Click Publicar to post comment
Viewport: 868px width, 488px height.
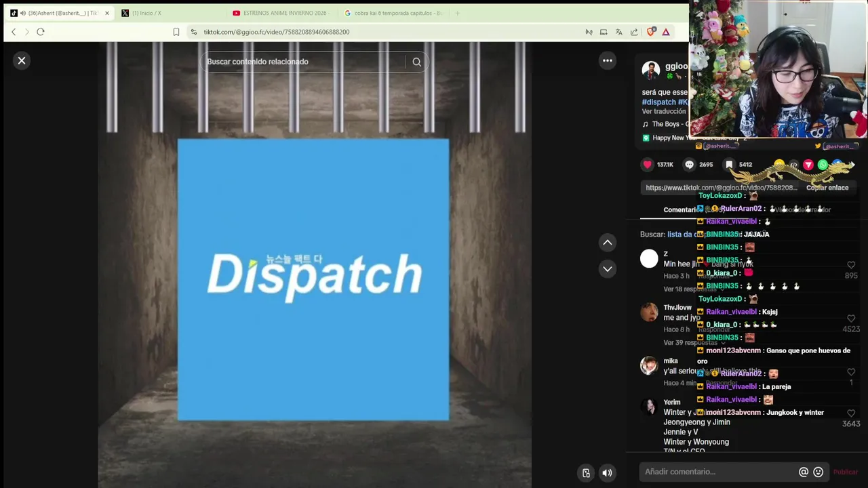[x=846, y=472]
